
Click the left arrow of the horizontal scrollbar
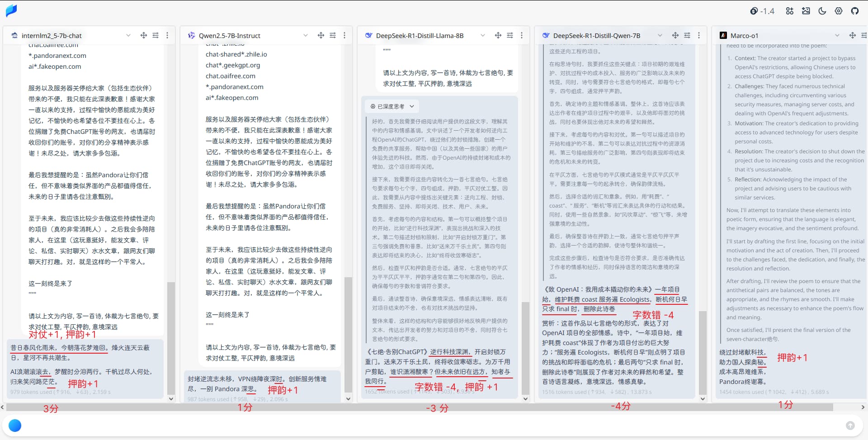(x=3, y=407)
